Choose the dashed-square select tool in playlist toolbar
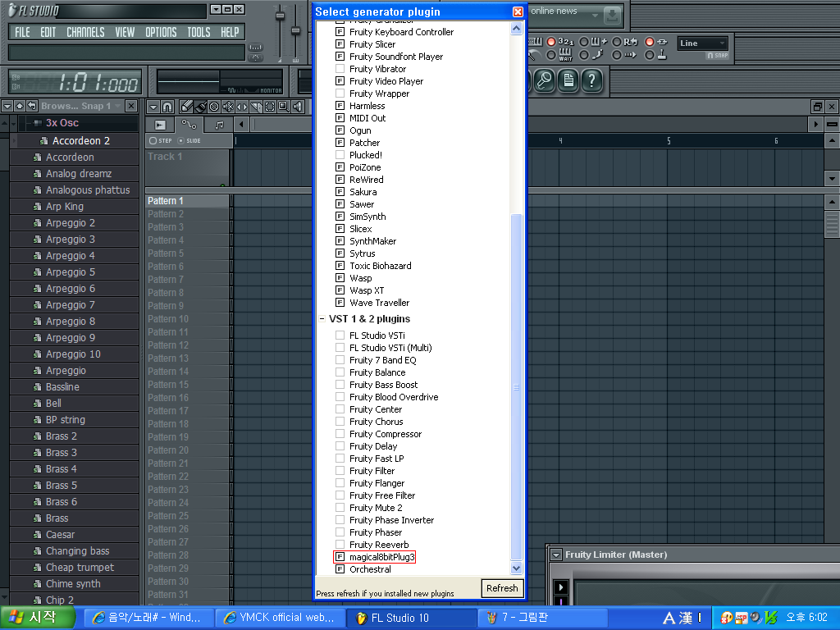This screenshot has height=630, width=840. click(269, 107)
